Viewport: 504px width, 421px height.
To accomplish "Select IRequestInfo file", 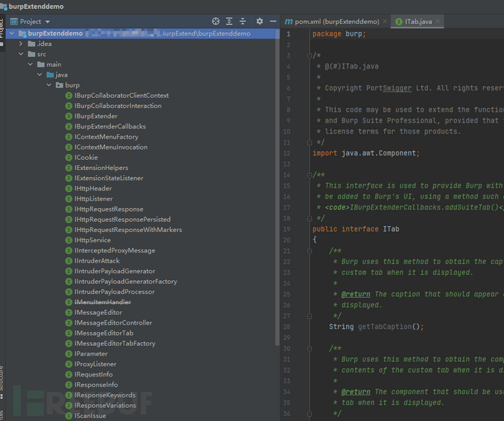I will 93,374.
